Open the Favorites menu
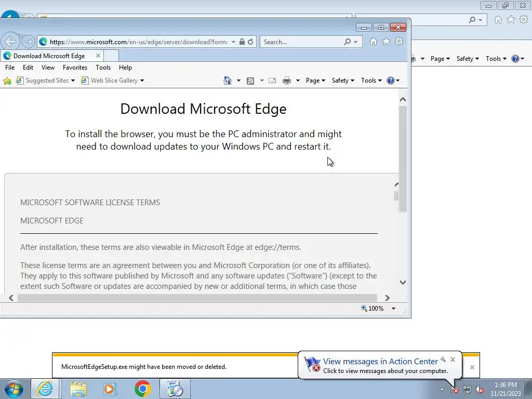Viewport: 532px width, 399px height. [x=75, y=68]
